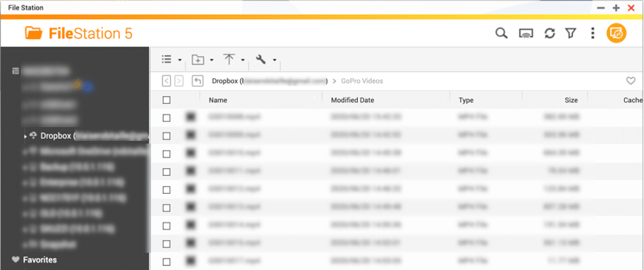The height and width of the screenshot is (270, 644).
Task: Refresh the file list
Action: pyautogui.click(x=549, y=34)
